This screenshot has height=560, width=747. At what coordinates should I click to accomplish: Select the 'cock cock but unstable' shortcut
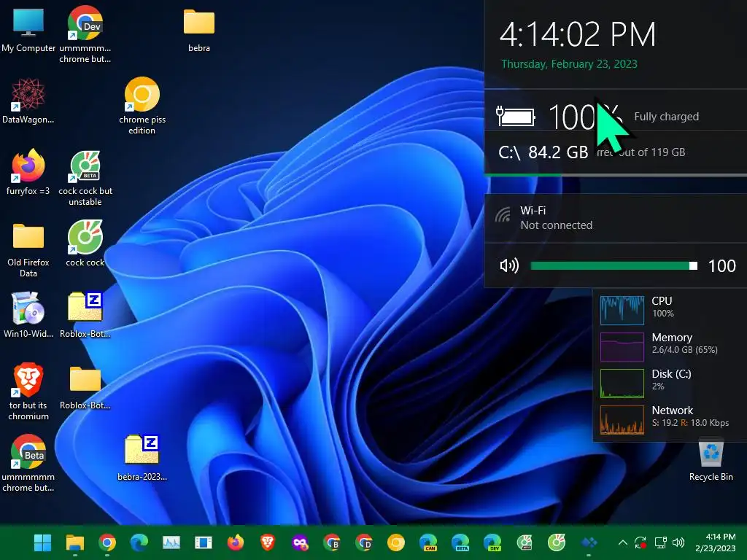pyautogui.click(x=85, y=178)
